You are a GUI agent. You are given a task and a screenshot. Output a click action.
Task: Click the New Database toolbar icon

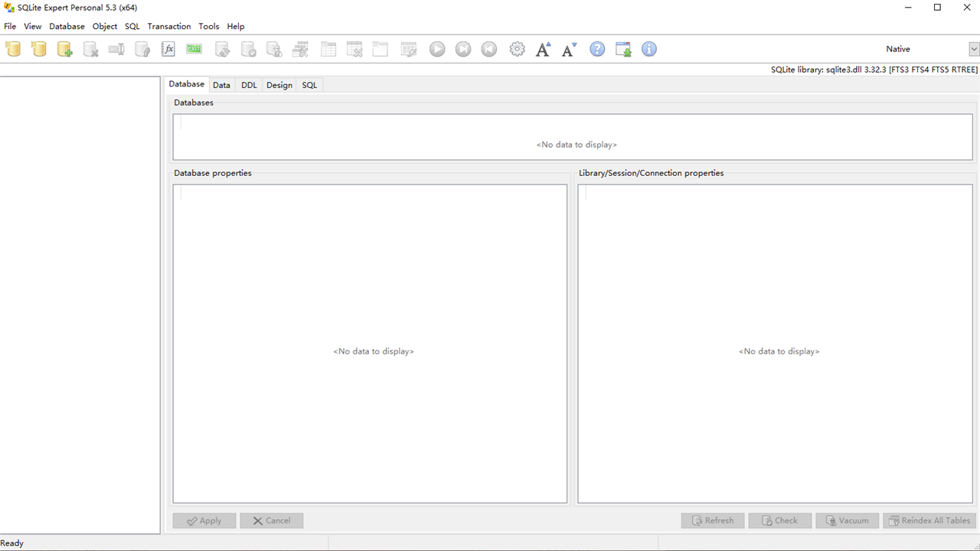(13, 48)
